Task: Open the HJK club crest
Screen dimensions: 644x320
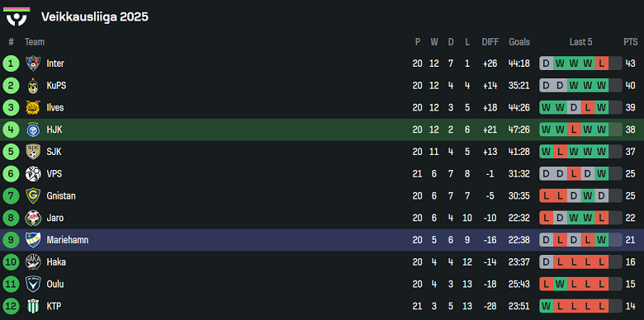Action: [x=33, y=129]
